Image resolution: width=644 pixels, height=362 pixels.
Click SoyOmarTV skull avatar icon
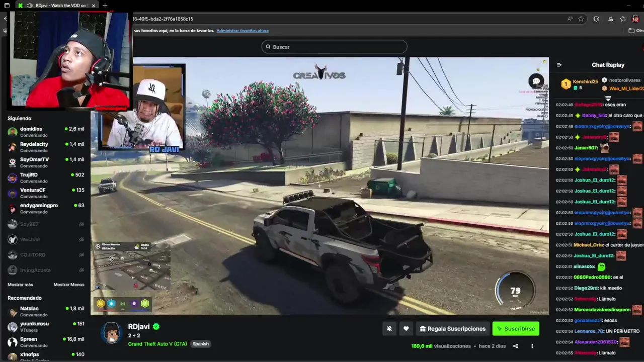point(12,162)
